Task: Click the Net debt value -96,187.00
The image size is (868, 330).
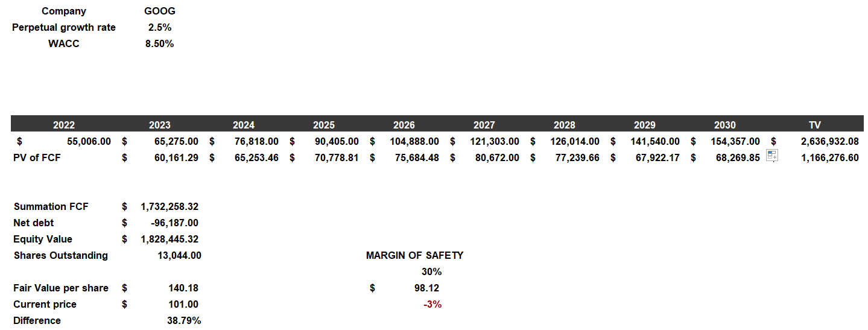Action: pyautogui.click(x=175, y=223)
